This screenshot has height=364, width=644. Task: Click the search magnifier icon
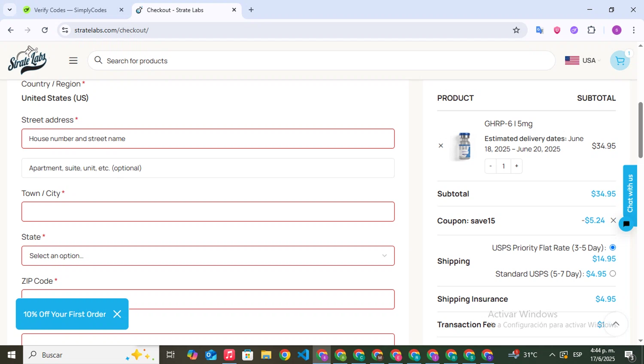98,60
